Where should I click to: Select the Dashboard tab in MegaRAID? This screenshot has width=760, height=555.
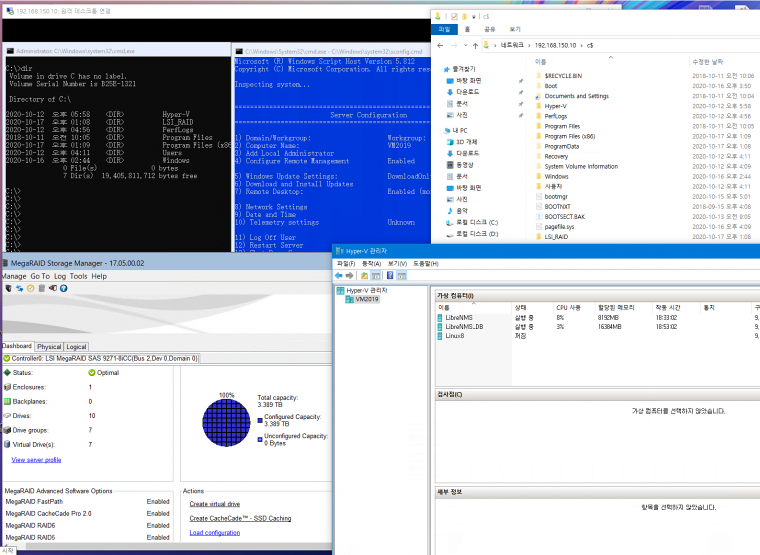pyautogui.click(x=17, y=346)
